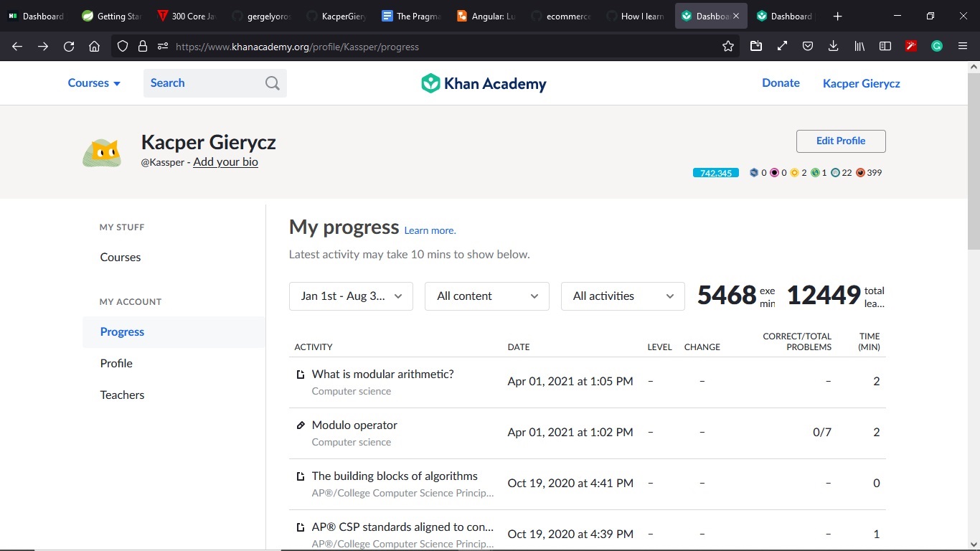980x551 pixels.
Task: Open the Kacper Gierycz account menu
Action: click(861, 84)
